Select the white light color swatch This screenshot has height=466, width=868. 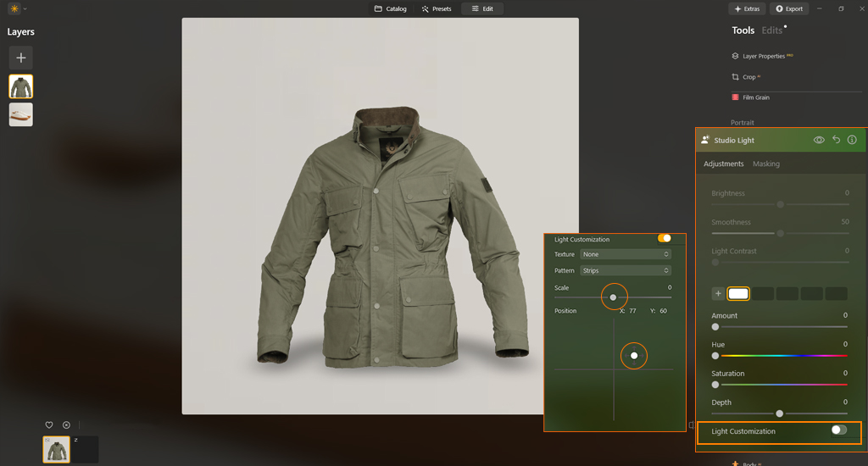pyautogui.click(x=738, y=293)
